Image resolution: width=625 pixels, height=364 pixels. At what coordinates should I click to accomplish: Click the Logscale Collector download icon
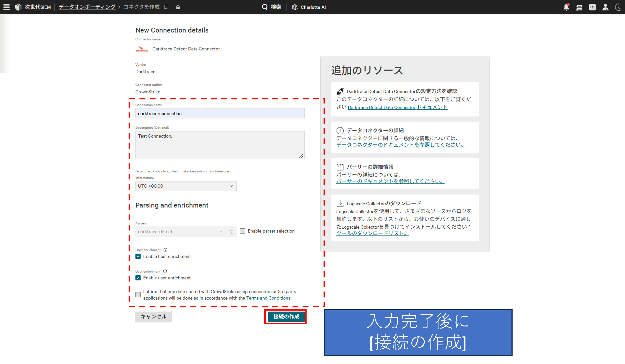click(340, 204)
